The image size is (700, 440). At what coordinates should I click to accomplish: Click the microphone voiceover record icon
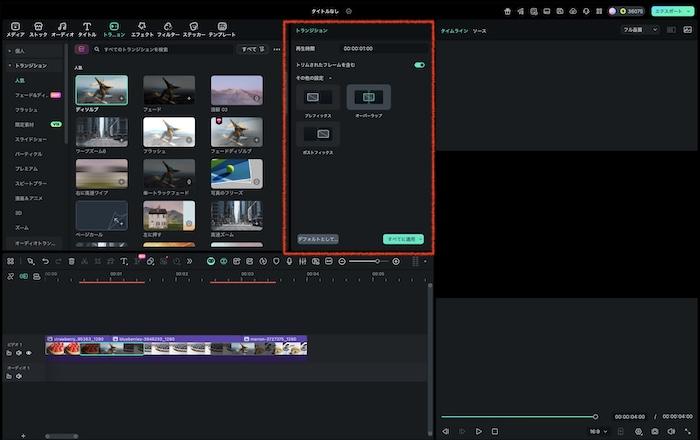click(x=289, y=261)
